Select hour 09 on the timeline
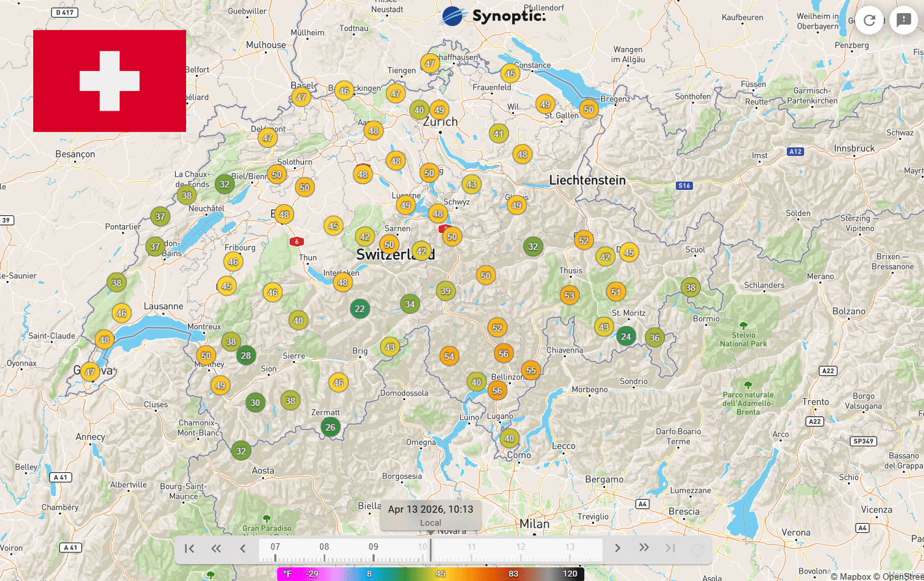The width and height of the screenshot is (924, 581). point(374,547)
